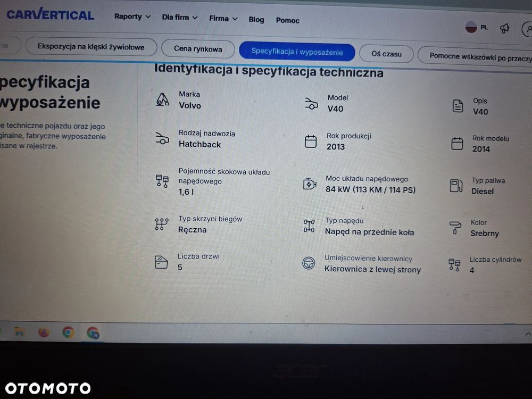
Task: Click the 84 kW power value
Action: click(370, 189)
